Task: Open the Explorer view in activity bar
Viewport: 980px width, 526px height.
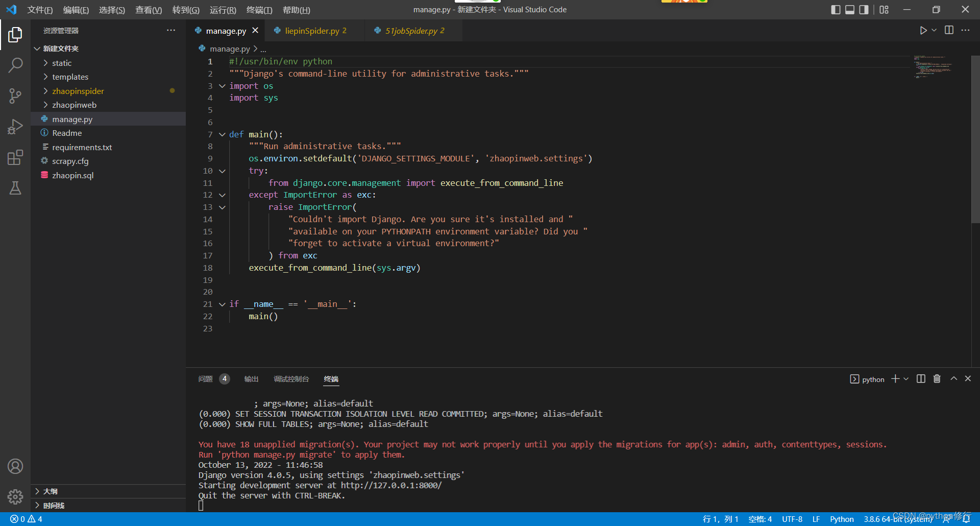Action: [x=15, y=35]
